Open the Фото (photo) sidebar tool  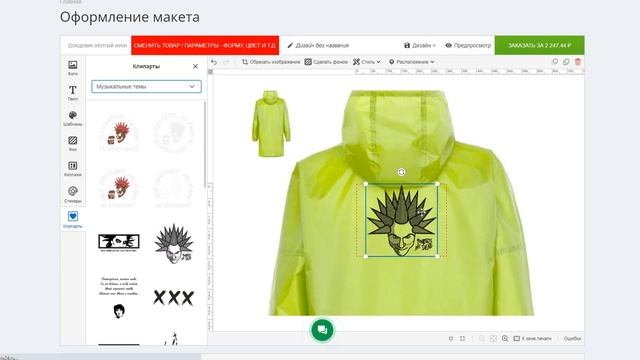coord(73,68)
